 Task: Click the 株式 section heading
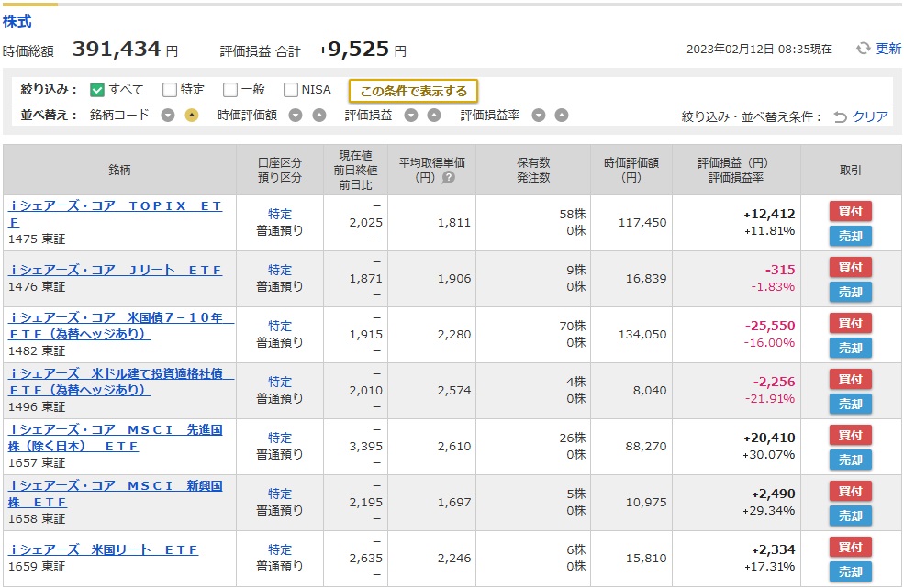[17, 21]
